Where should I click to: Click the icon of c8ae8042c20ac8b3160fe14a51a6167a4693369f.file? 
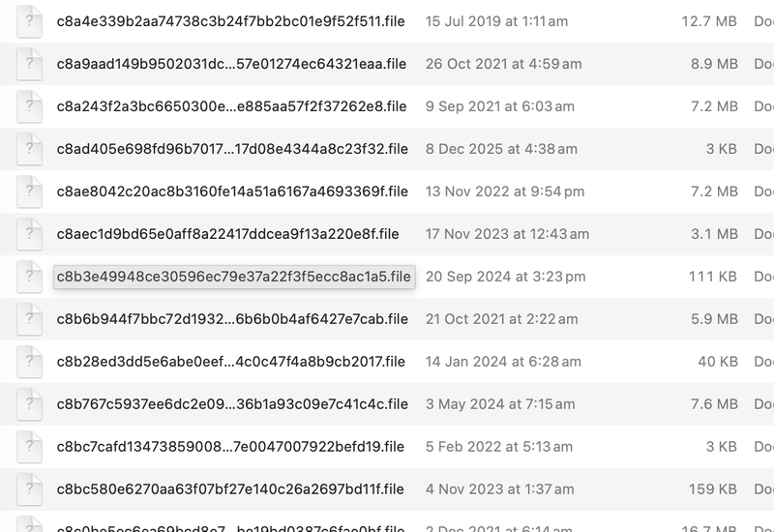[x=29, y=192]
